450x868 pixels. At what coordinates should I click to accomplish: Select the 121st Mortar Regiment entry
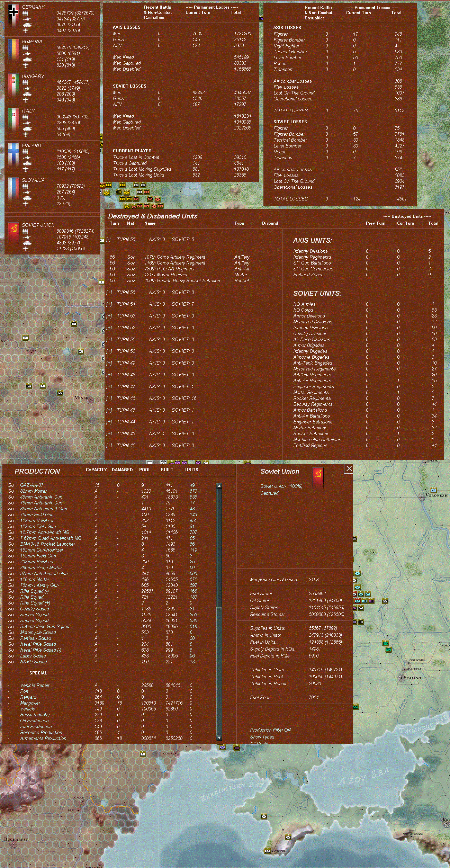179,275
